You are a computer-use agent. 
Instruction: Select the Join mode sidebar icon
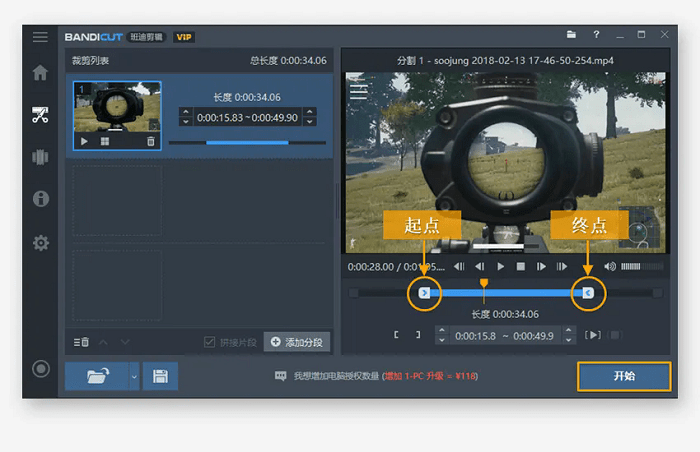(x=40, y=157)
